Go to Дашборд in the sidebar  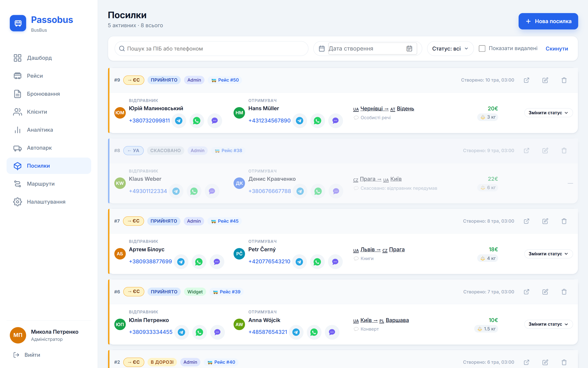49,58
